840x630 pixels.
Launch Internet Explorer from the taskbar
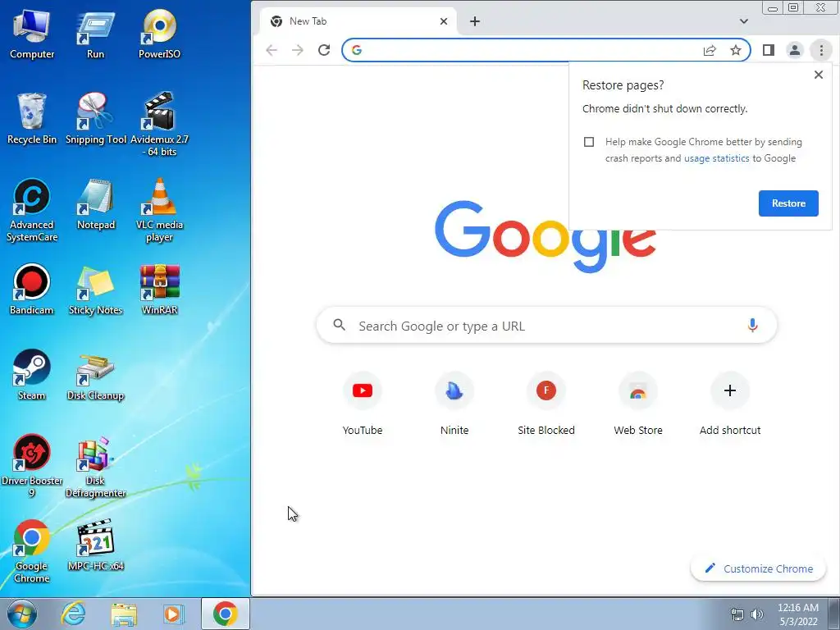coord(73,614)
